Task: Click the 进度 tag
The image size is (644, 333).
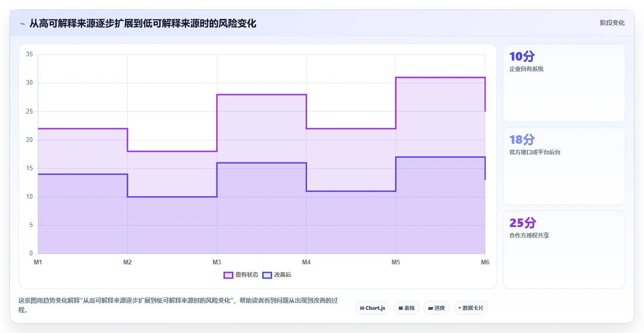Action: pos(437,308)
